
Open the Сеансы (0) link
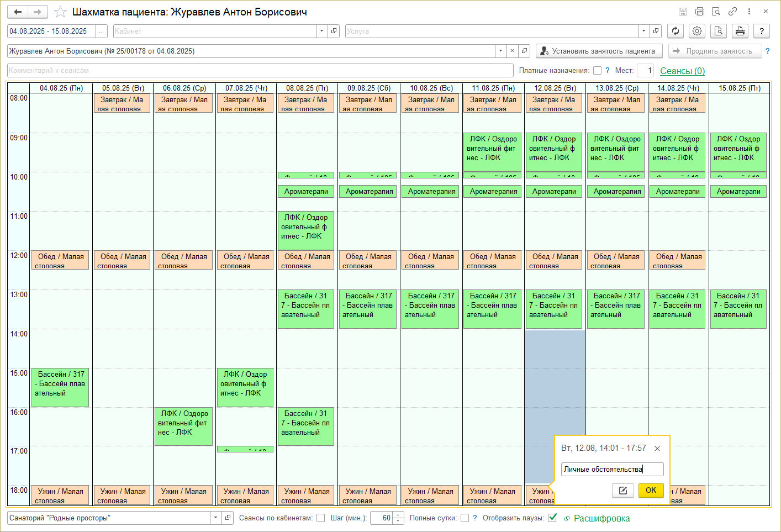click(x=682, y=71)
